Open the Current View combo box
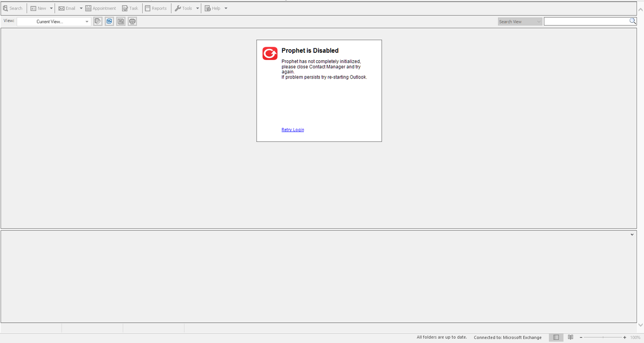The width and height of the screenshot is (644, 343). pyautogui.click(x=54, y=22)
